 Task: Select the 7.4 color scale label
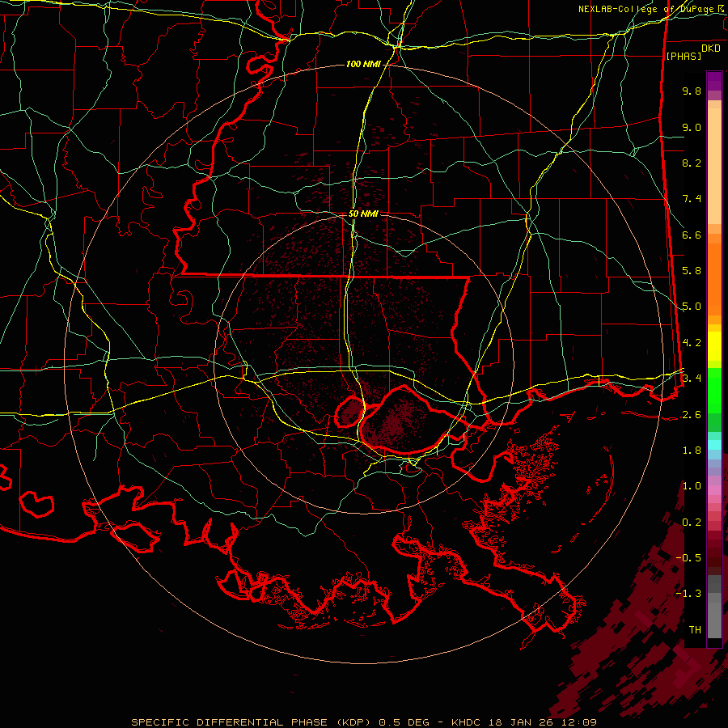[692, 199]
